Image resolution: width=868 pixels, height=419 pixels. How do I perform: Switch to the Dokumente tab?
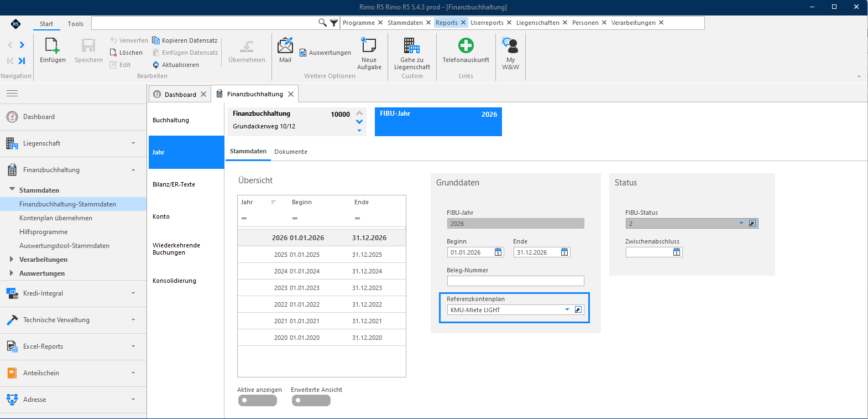[291, 152]
